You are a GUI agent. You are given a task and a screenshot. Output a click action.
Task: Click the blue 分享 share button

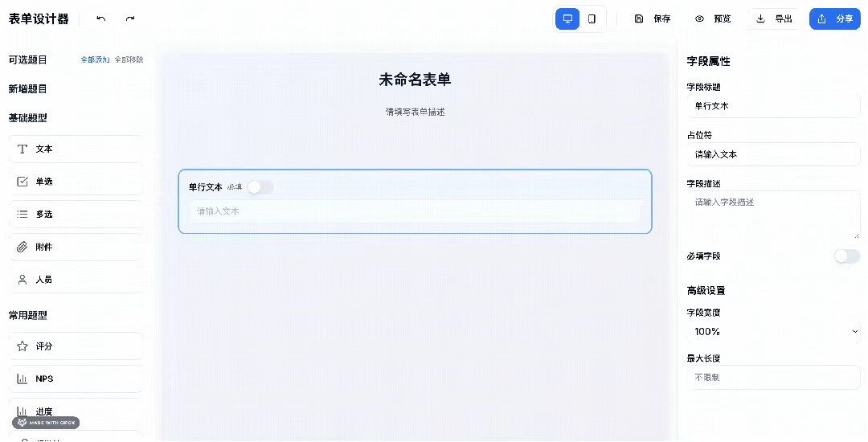[835, 18]
